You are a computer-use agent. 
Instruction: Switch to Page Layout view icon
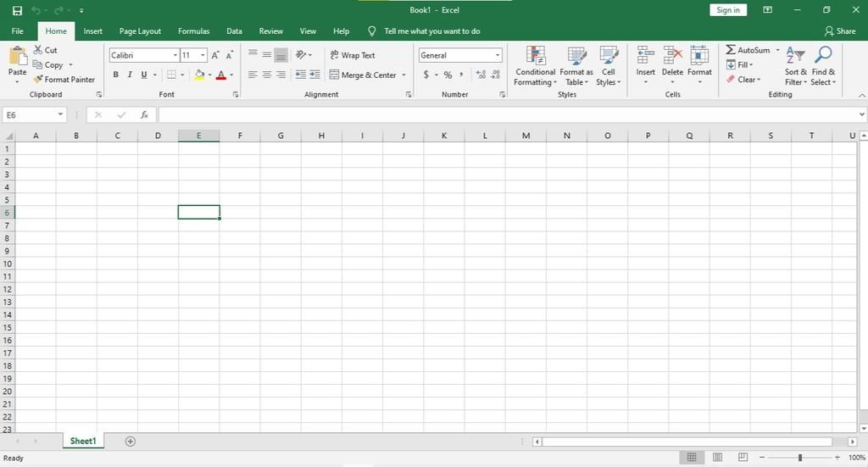[x=717, y=458]
